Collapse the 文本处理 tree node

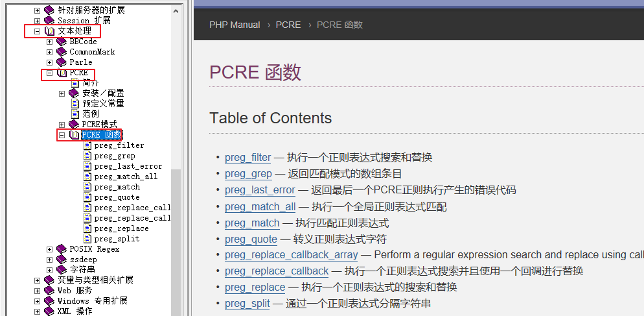(x=37, y=31)
